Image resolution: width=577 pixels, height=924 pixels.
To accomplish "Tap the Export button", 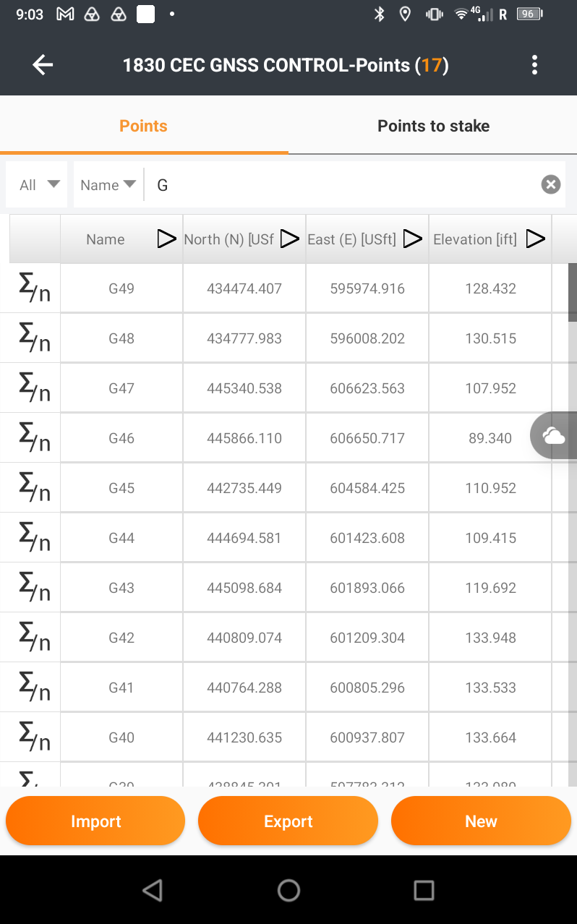I will [x=288, y=821].
